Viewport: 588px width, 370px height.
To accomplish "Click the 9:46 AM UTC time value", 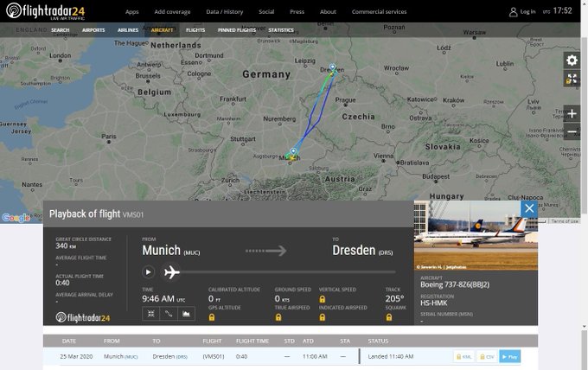I will coord(163,299).
